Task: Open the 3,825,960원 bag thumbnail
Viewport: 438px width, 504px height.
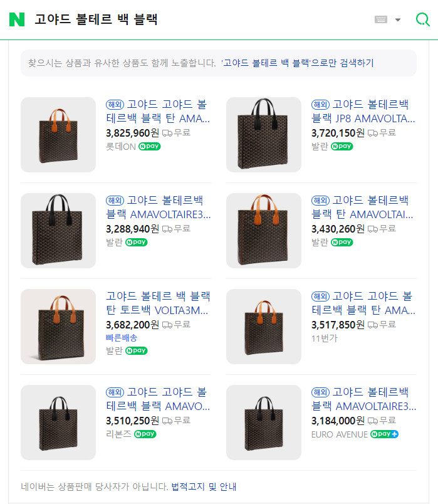Action: tap(58, 135)
